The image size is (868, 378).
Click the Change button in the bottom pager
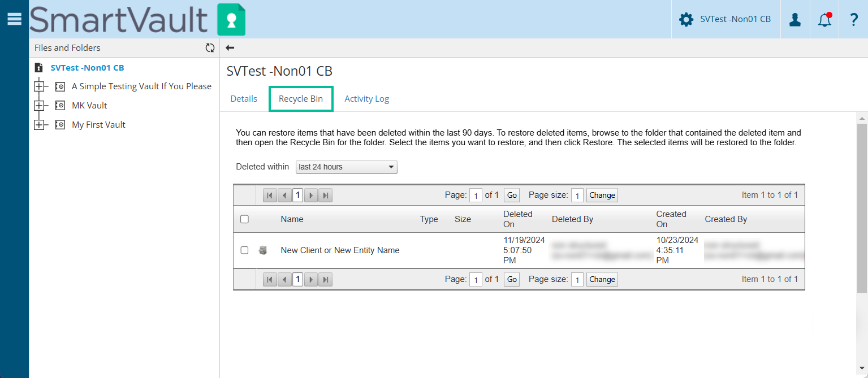tap(602, 279)
